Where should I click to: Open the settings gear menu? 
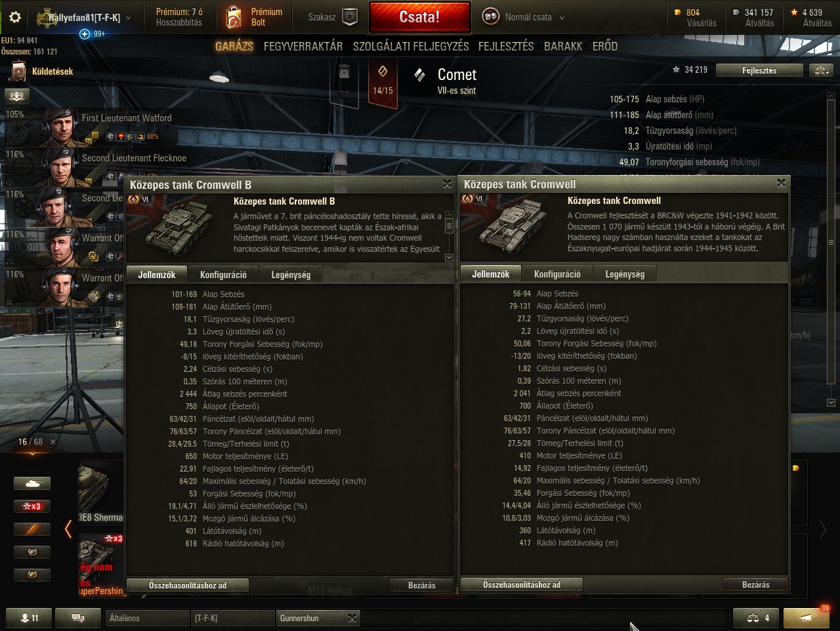(14, 18)
